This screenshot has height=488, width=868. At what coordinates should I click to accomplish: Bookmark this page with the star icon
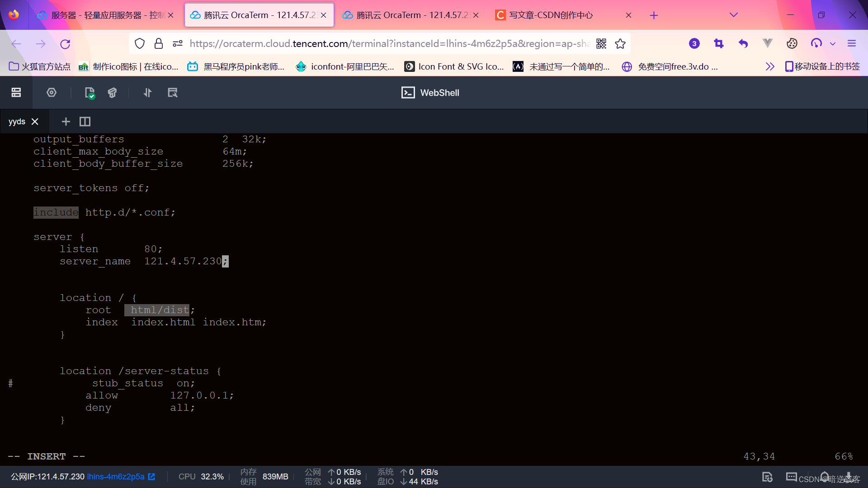(620, 44)
